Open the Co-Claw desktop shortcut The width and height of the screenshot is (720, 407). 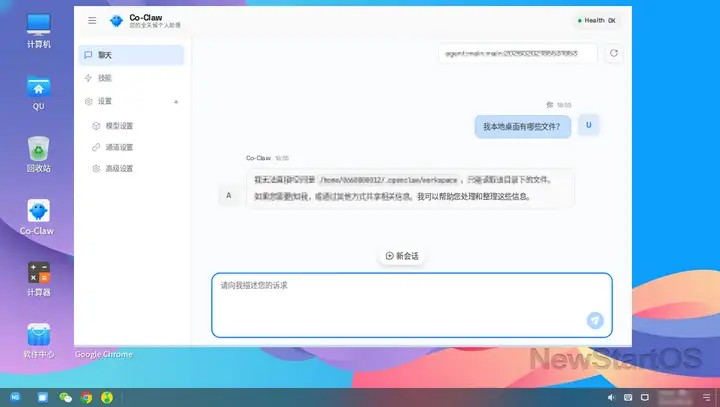point(38,211)
